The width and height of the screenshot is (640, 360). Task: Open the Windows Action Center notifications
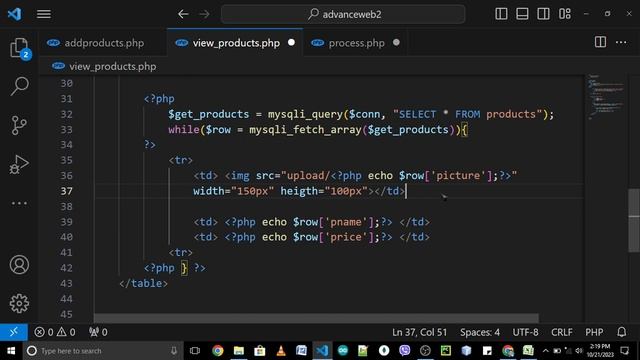(624, 351)
